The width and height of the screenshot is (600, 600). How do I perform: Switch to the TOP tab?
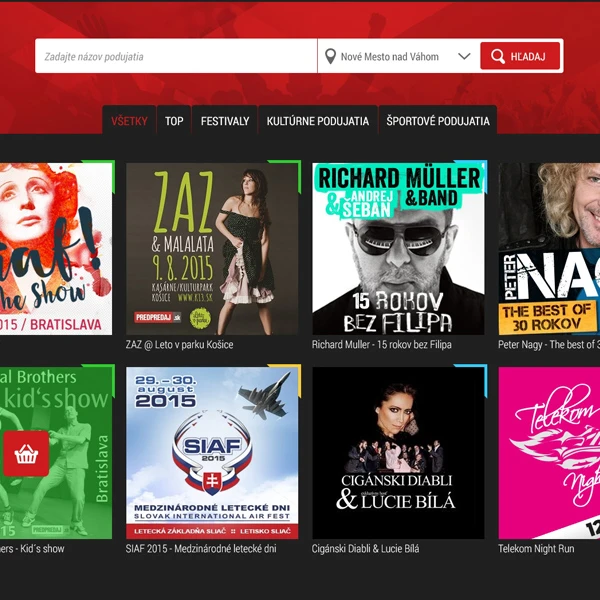pos(174,120)
